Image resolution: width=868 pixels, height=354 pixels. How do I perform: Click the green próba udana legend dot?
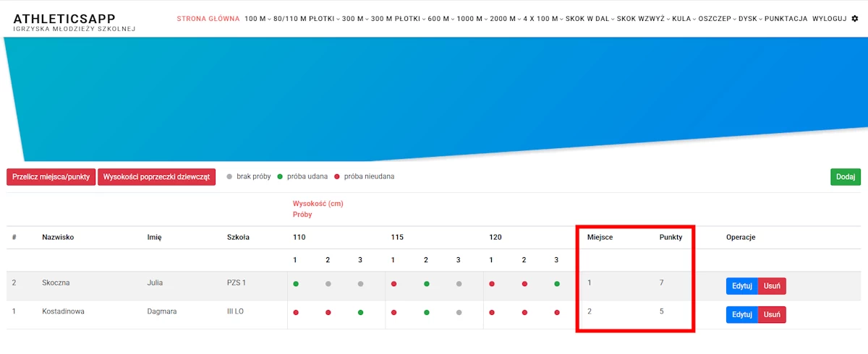tap(280, 177)
